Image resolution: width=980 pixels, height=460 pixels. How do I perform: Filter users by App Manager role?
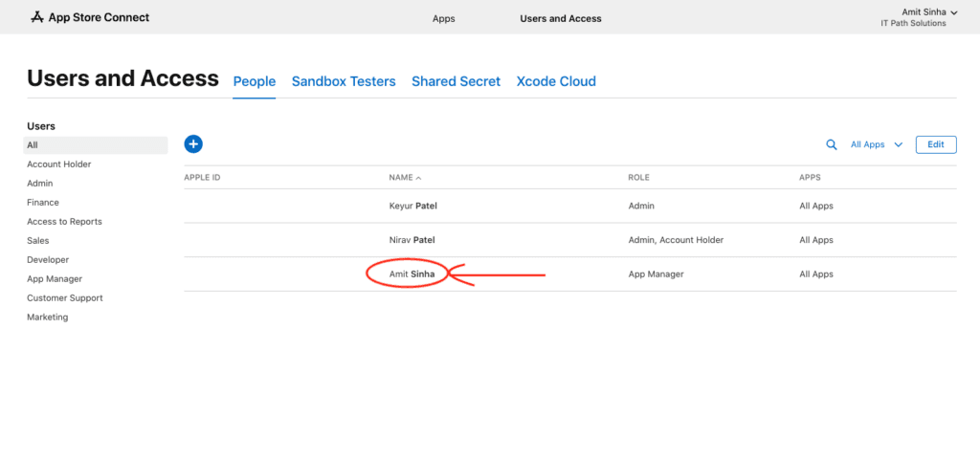[55, 279]
